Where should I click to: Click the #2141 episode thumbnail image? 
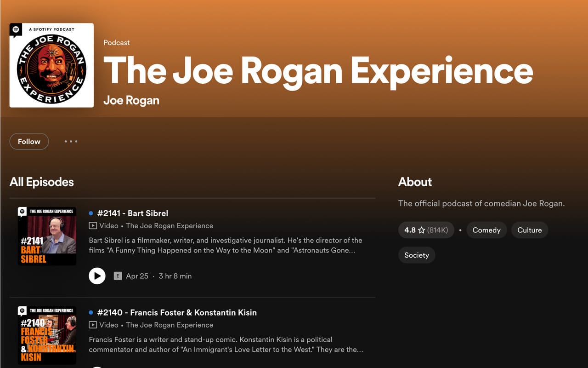click(47, 236)
